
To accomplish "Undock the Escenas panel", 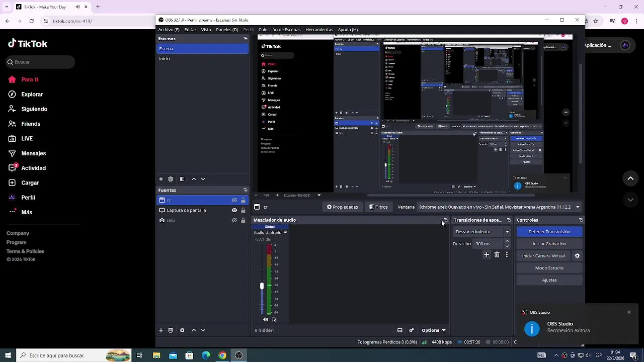I will [246, 39].
